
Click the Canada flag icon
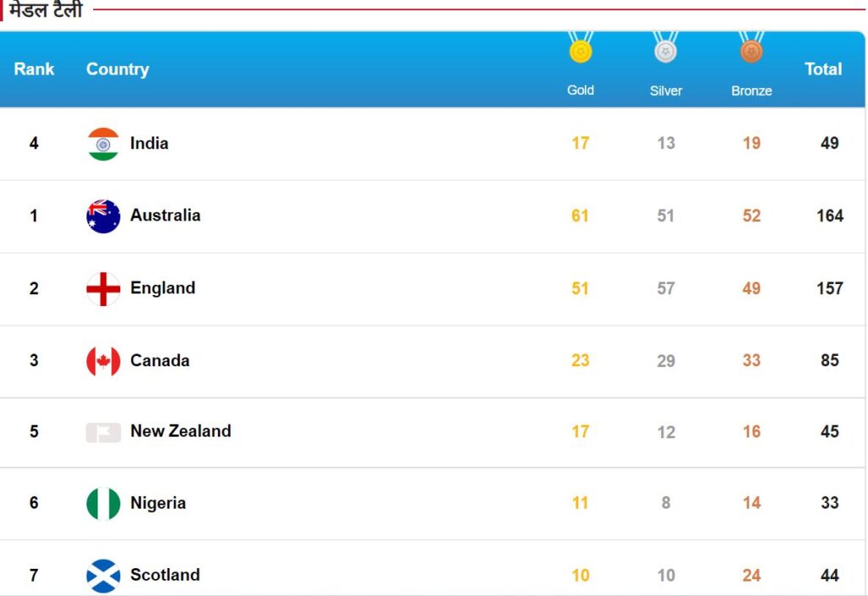[x=103, y=361]
